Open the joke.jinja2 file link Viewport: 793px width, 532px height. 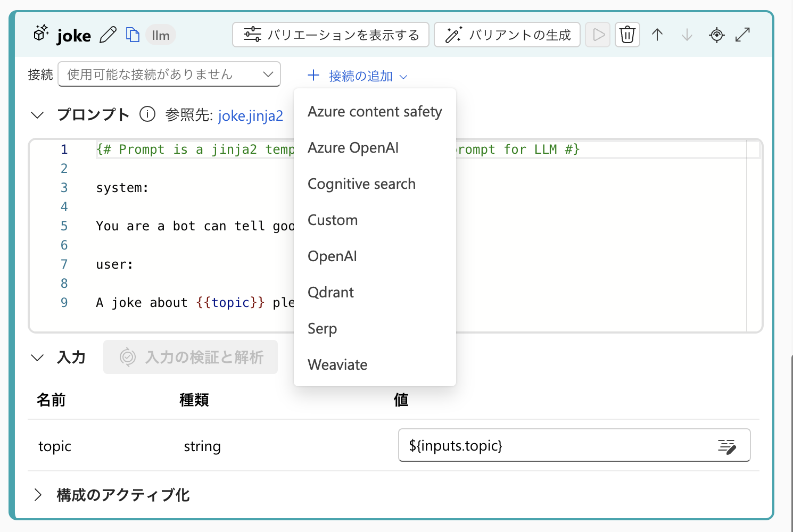point(251,115)
